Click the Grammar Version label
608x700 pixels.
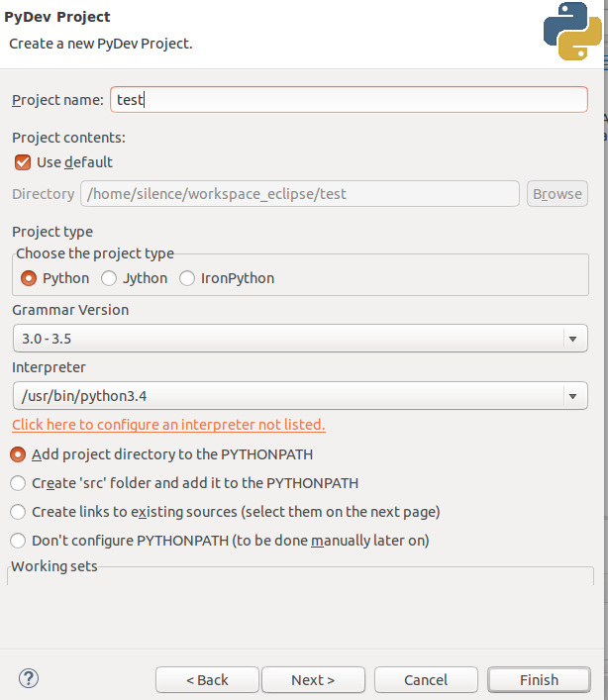pos(70,310)
